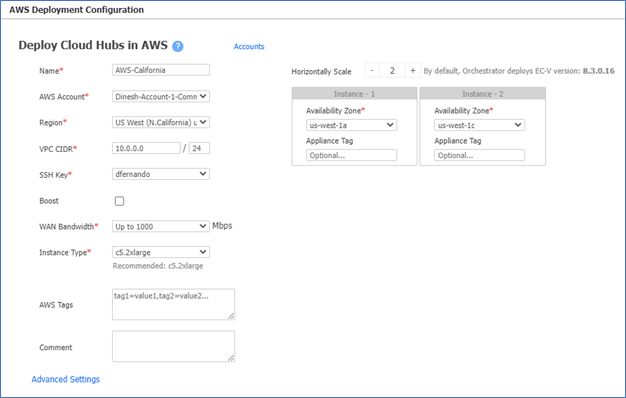The width and height of the screenshot is (626, 398).
Task: Decrease horizontal scale with minus button
Action: [372, 71]
